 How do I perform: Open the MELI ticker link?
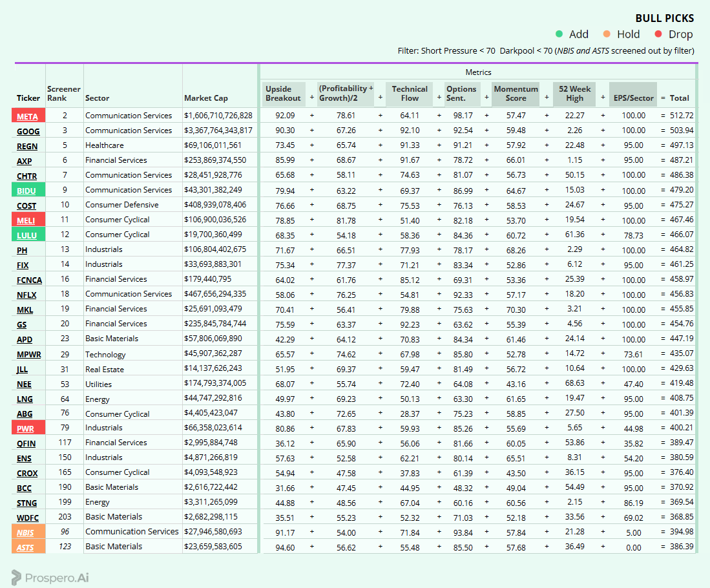26,220
